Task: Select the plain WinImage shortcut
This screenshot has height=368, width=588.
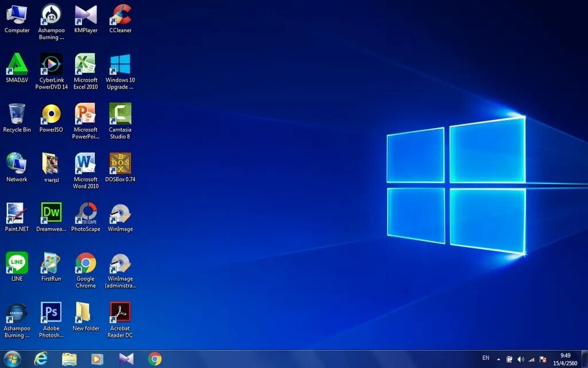Action: (x=121, y=217)
